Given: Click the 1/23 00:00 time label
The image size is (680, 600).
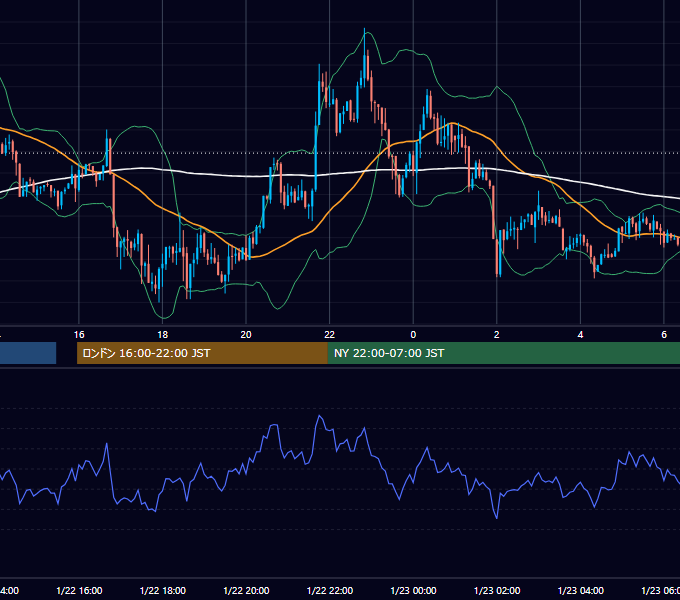Looking at the screenshot, I should (x=413, y=590).
